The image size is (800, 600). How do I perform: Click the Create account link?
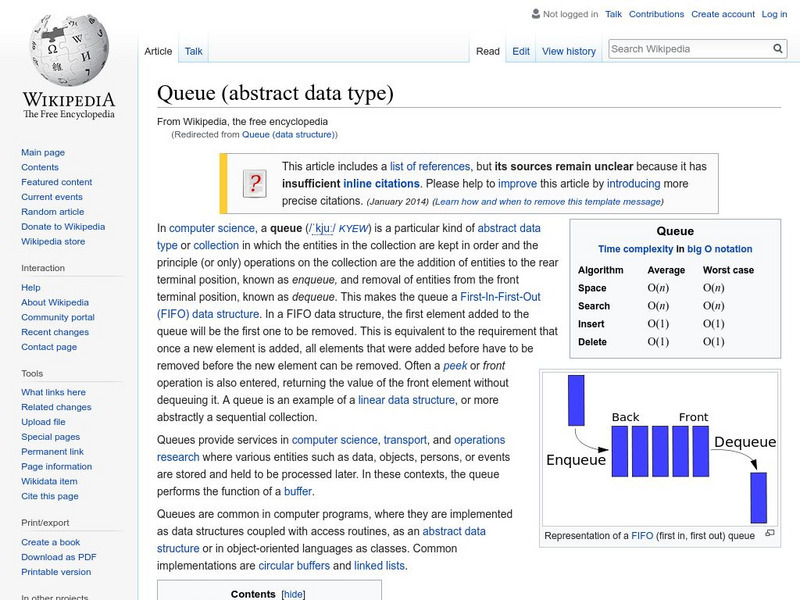(721, 14)
